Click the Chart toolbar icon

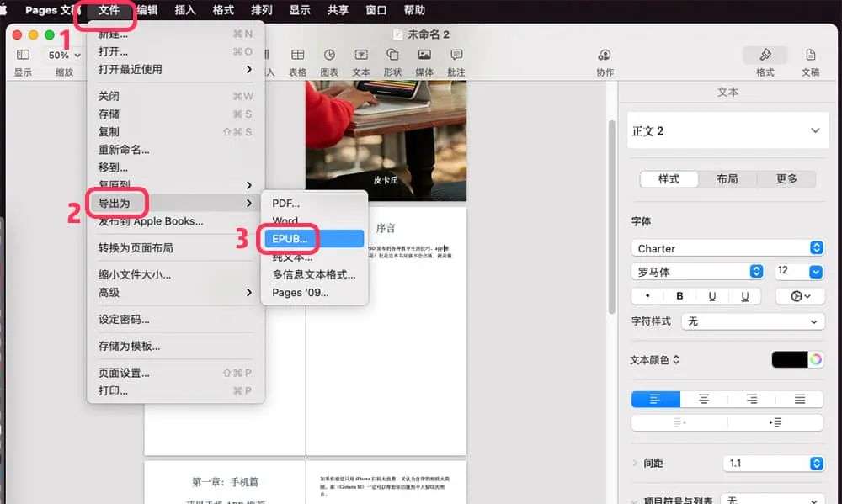[x=329, y=55]
